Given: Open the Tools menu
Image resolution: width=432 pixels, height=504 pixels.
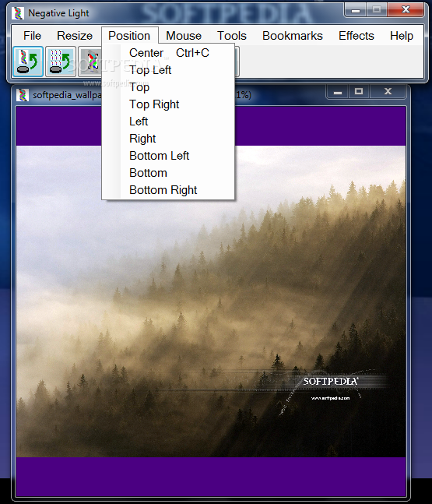Looking at the screenshot, I should (232, 36).
